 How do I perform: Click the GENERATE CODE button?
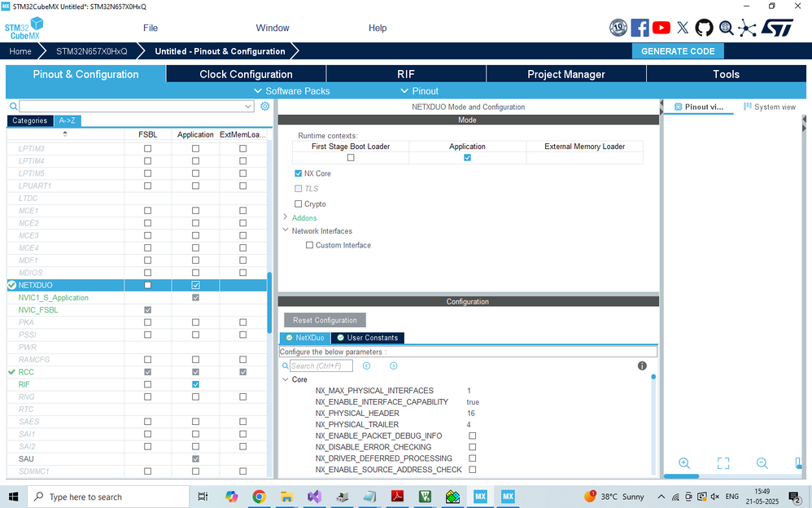pyautogui.click(x=678, y=50)
